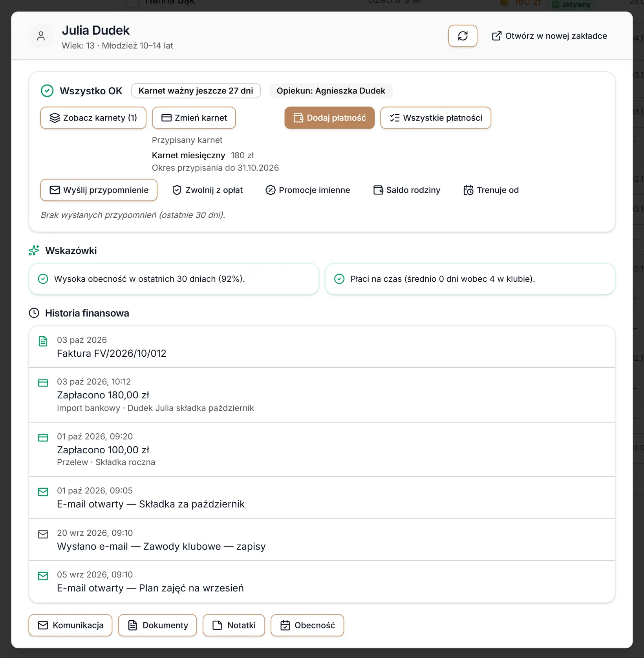The image size is (644, 658).
Task: Open Faktura FV/2026/10/012 entry
Action: tap(322, 347)
